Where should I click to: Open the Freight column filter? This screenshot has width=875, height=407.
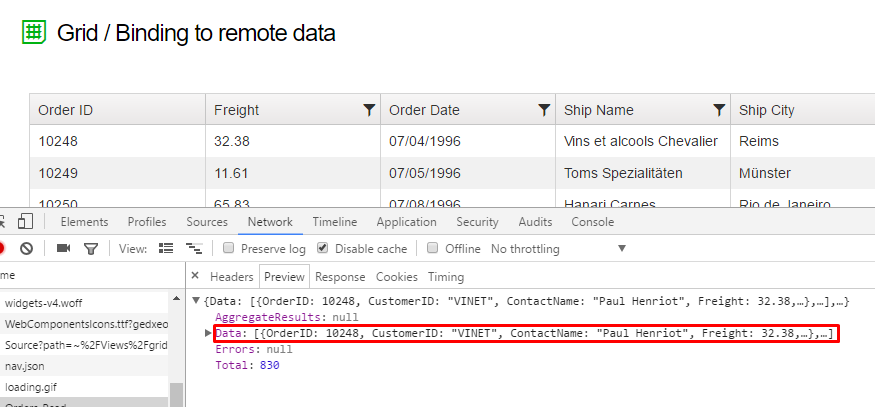pos(369,110)
